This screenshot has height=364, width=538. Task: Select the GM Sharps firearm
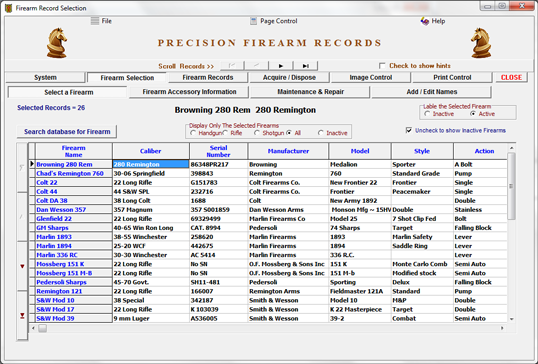(73, 228)
